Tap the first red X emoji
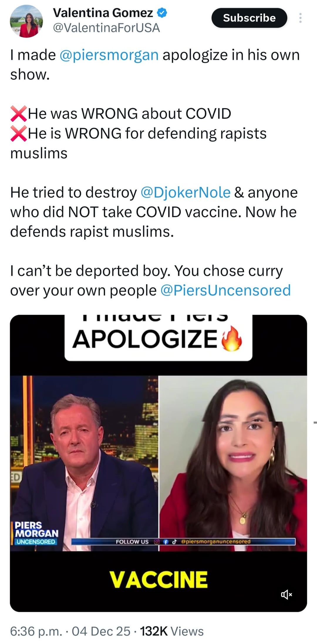 18,114
